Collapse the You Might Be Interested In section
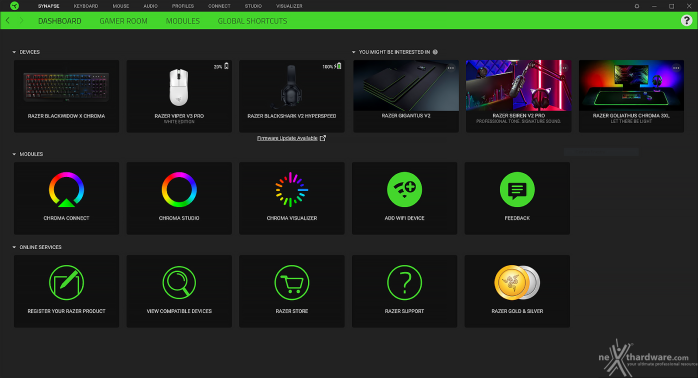Screen dimensions: 698x378 (353, 52)
